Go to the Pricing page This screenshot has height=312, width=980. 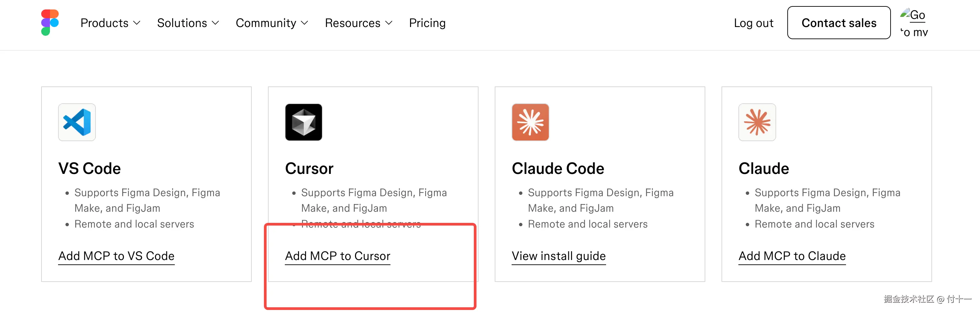click(427, 23)
